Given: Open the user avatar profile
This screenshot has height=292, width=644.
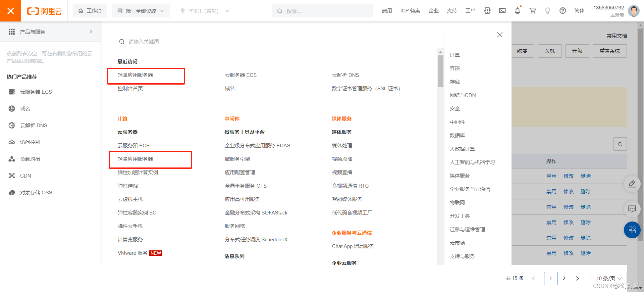Looking at the screenshot, I should tap(634, 11).
